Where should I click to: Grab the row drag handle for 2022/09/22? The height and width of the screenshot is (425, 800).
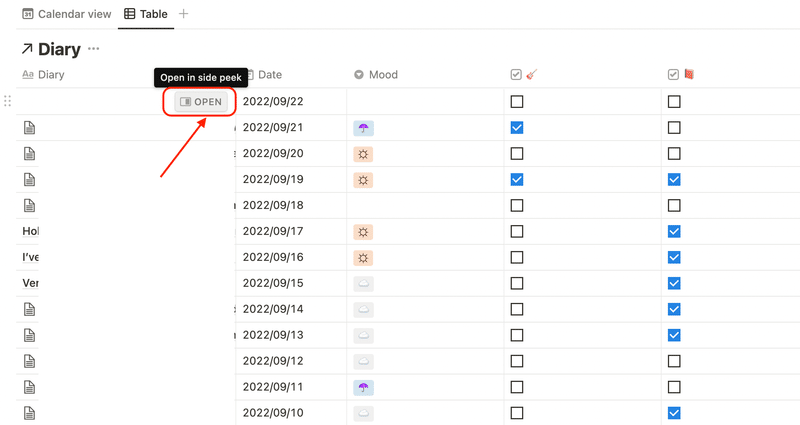pyautogui.click(x=7, y=101)
